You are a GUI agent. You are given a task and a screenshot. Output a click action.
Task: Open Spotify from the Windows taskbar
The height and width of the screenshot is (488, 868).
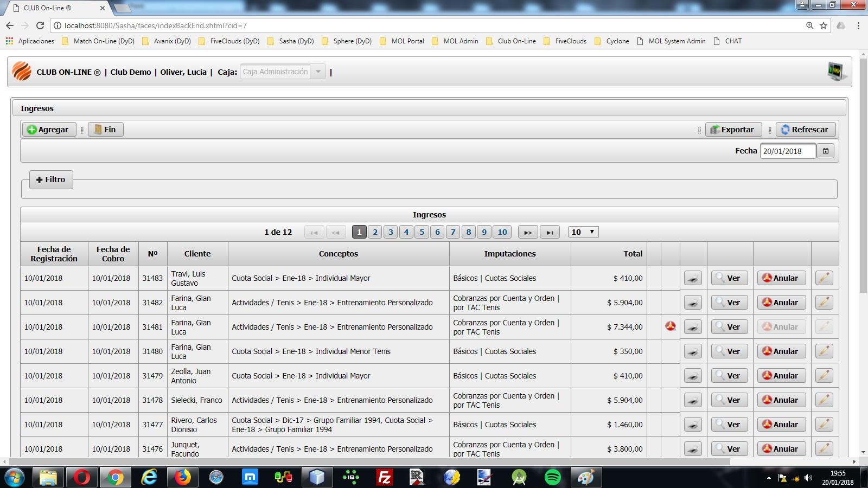point(552,477)
